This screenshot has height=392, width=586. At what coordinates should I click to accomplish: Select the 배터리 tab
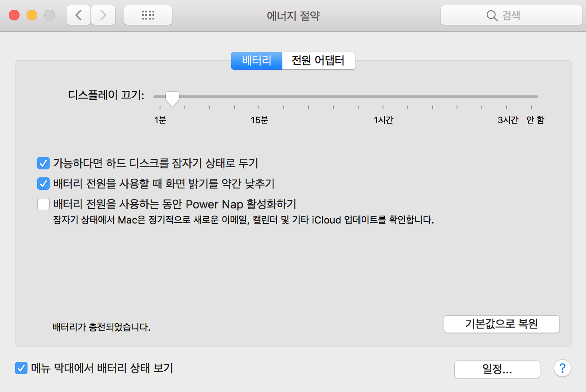[x=256, y=61]
